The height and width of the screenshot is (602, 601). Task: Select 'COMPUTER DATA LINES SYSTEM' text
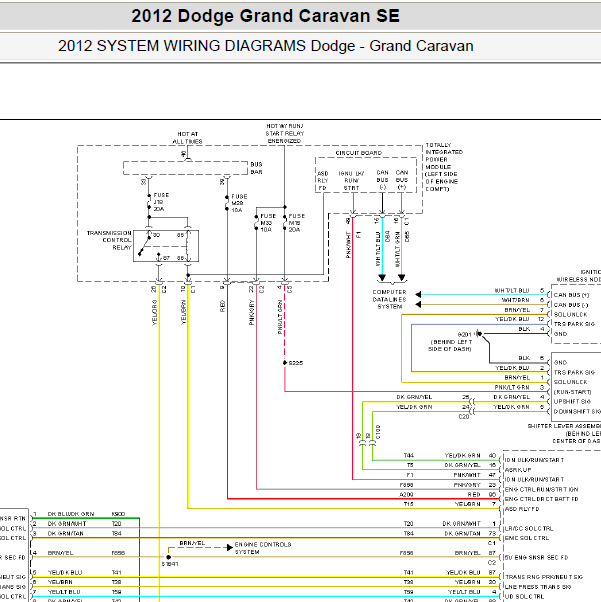389,299
